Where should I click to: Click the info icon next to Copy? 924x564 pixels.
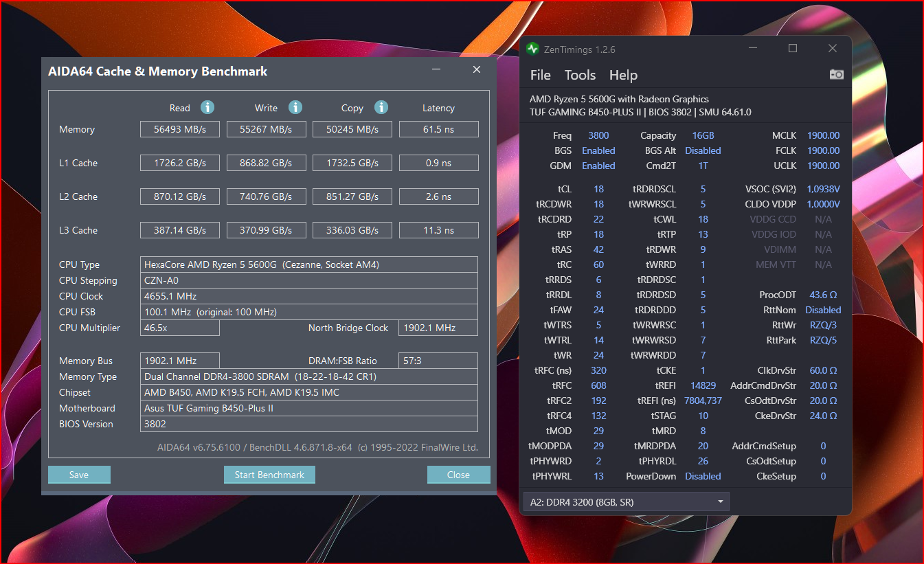[381, 107]
